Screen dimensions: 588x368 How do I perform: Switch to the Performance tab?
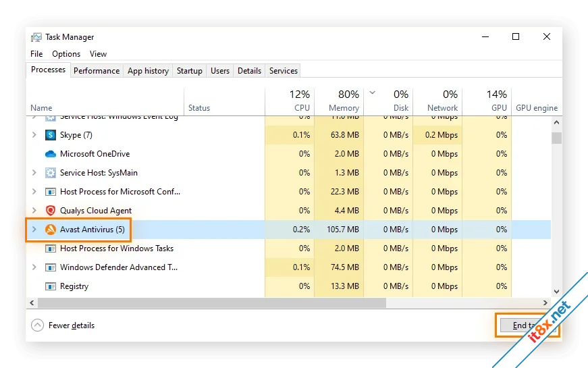click(97, 71)
